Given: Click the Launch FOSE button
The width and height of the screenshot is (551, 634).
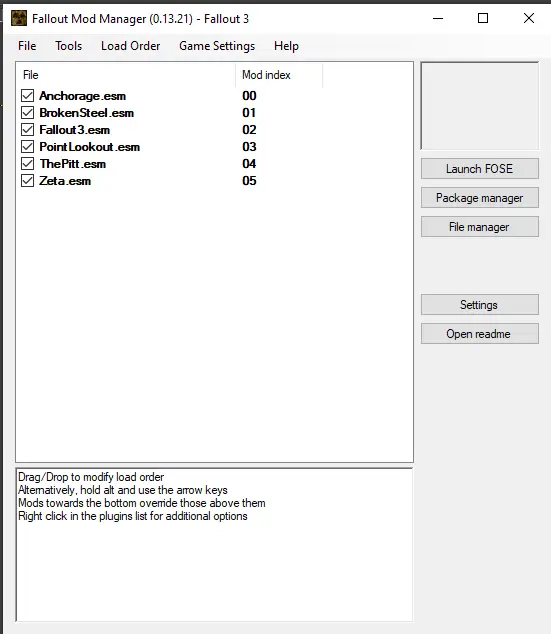Looking at the screenshot, I should [x=479, y=169].
